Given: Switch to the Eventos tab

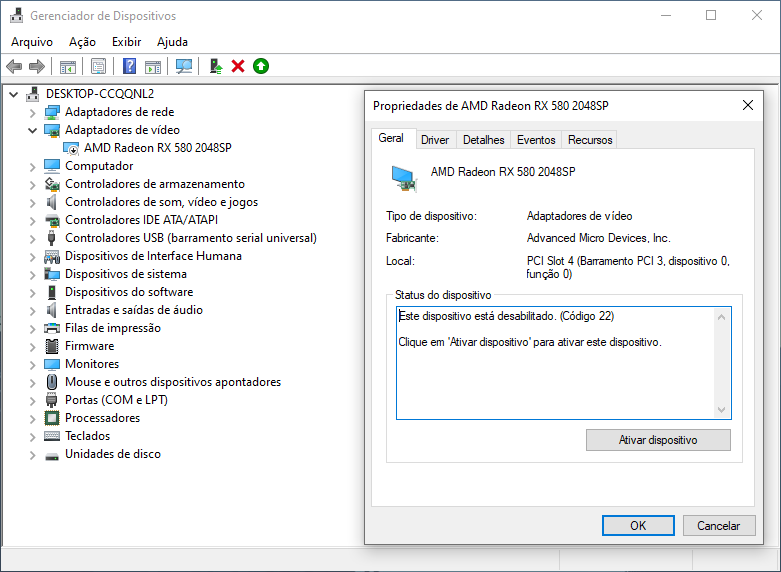Looking at the screenshot, I should [536, 140].
